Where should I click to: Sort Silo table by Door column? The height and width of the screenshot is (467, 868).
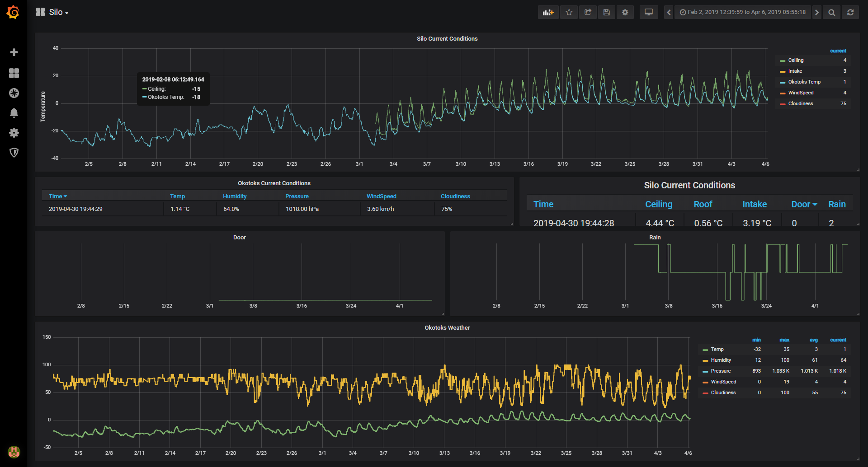pos(804,204)
